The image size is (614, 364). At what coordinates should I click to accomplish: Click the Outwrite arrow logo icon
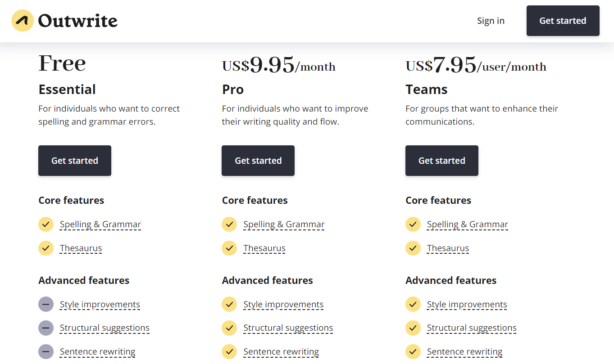click(x=23, y=21)
